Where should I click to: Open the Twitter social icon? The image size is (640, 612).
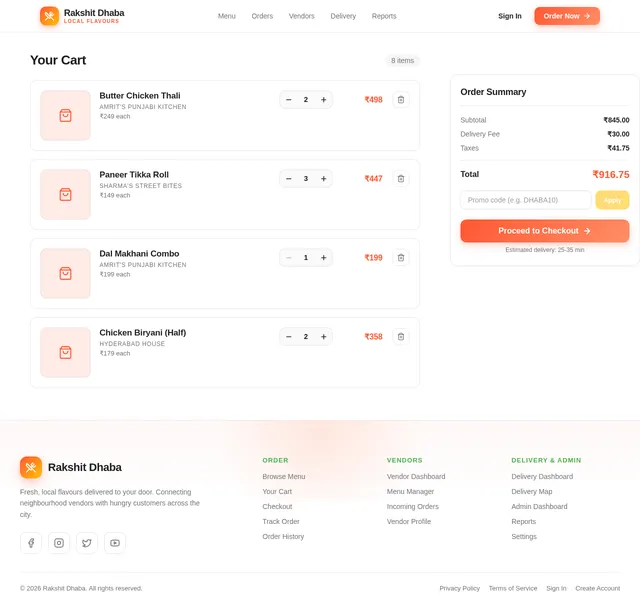[87, 543]
